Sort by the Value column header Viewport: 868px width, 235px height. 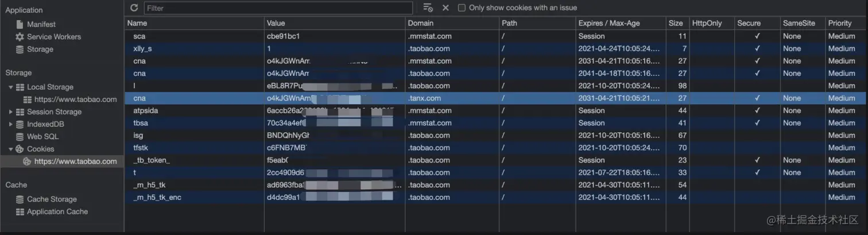tap(335, 23)
